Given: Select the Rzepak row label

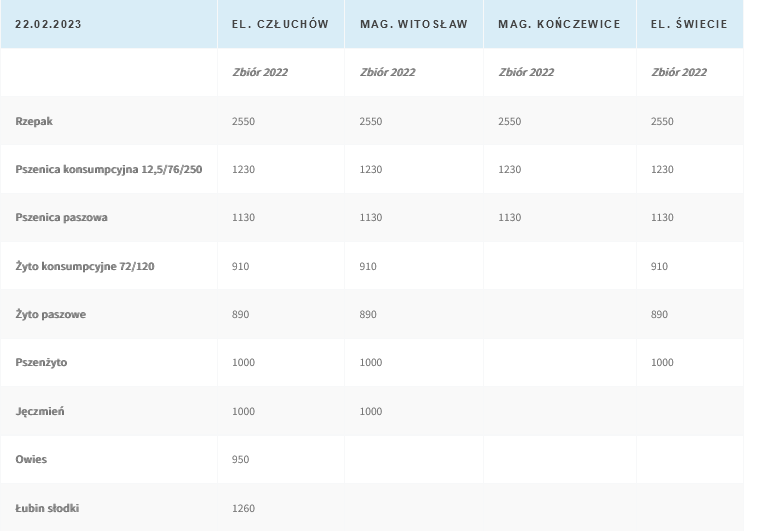Looking at the screenshot, I should (35, 121).
